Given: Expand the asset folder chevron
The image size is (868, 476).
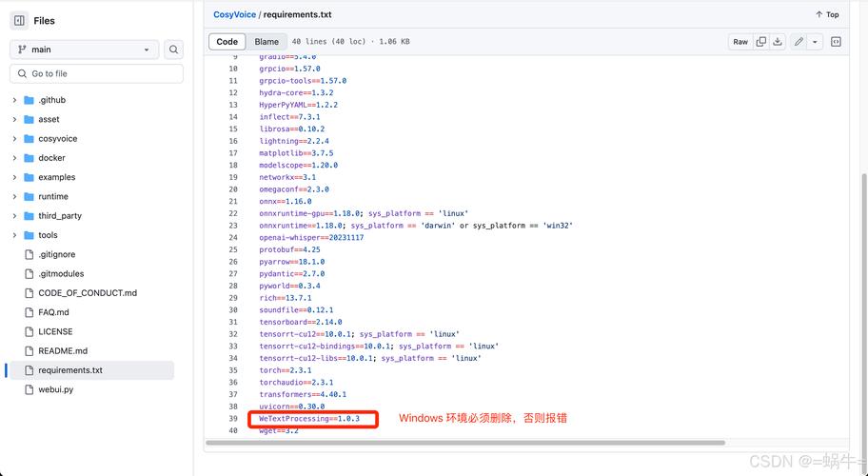Looking at the screenshot, I should tap(14, 120).
